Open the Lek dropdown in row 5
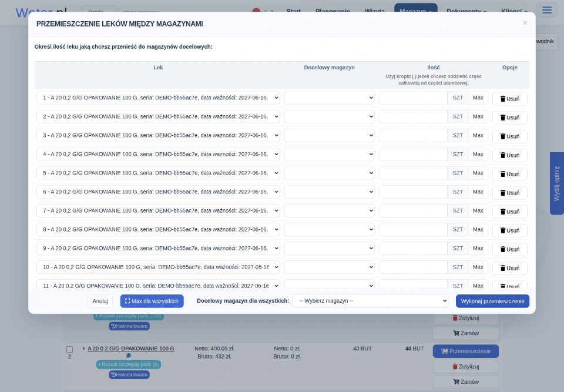This screenshot has width=564, height=392. pos(158,173)
